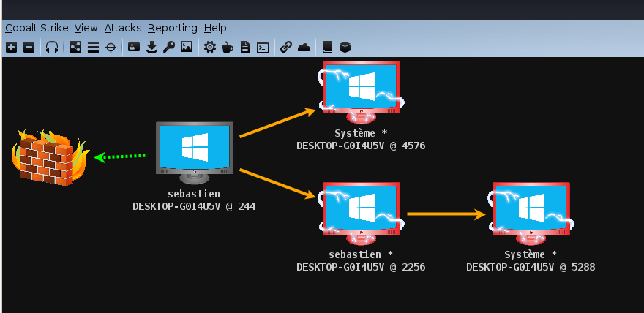Screen dimensions: 644x313
Task: Open screenshots view with the picture icon
Action: coord(187,48)
